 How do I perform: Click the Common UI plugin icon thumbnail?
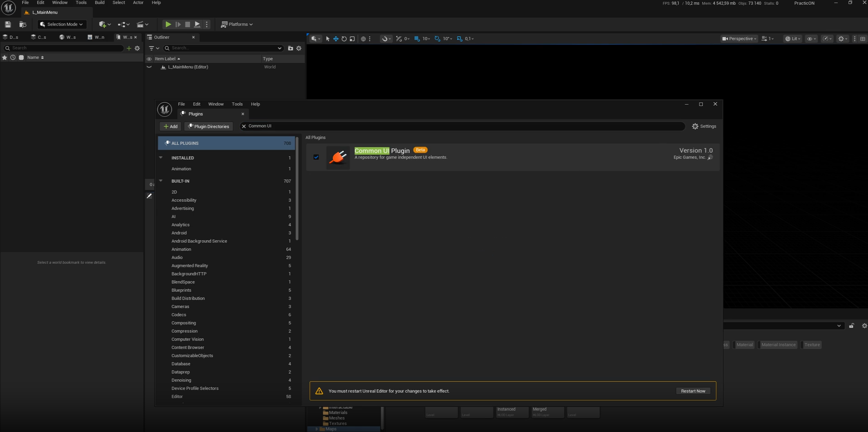click(338, 157)
